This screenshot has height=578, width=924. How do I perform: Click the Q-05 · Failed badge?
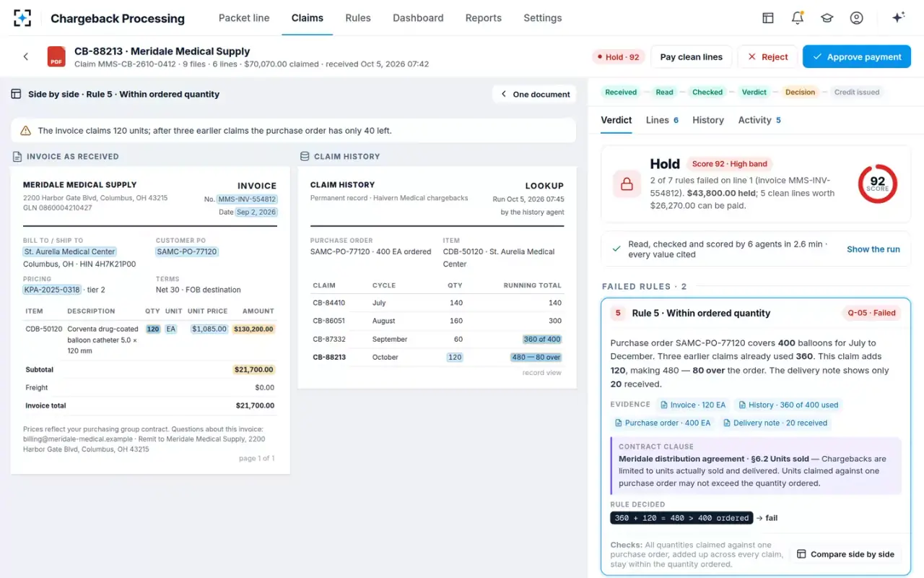pyautogui.click(x=871, y=313)
